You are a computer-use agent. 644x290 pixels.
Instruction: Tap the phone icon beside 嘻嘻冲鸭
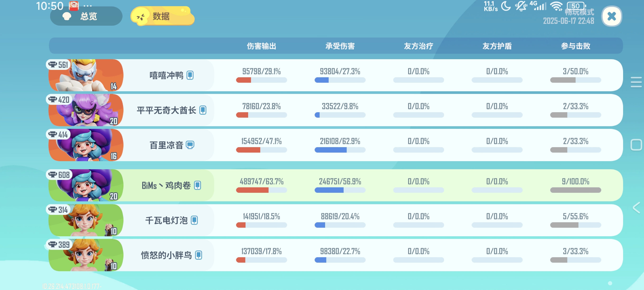click(x=190, y=75)
